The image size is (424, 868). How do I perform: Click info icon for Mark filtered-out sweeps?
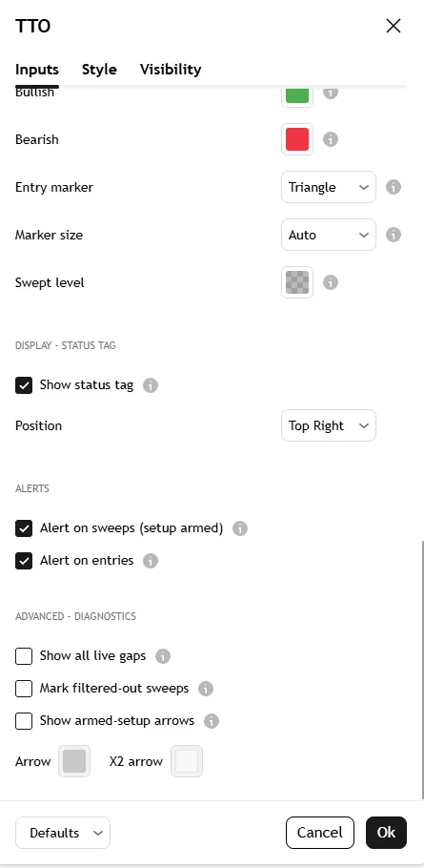point(206,689)
